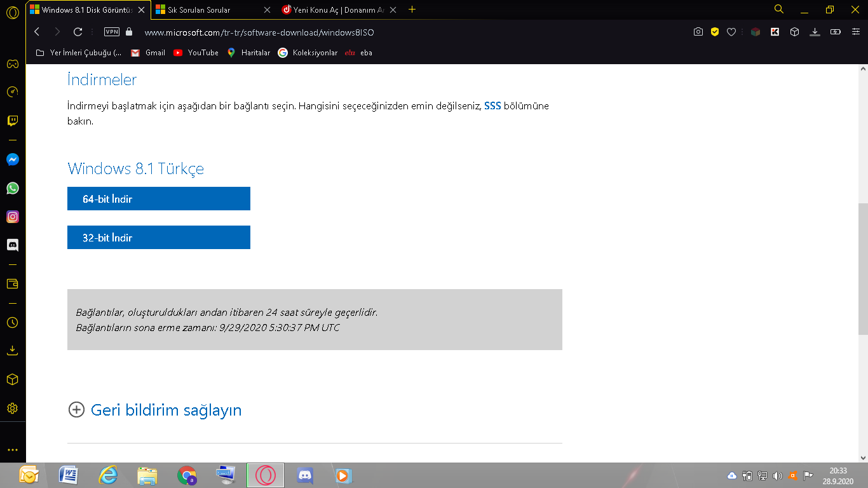Open the browser Downloads panel
The image size is (868, 488).
click(815, 31)
